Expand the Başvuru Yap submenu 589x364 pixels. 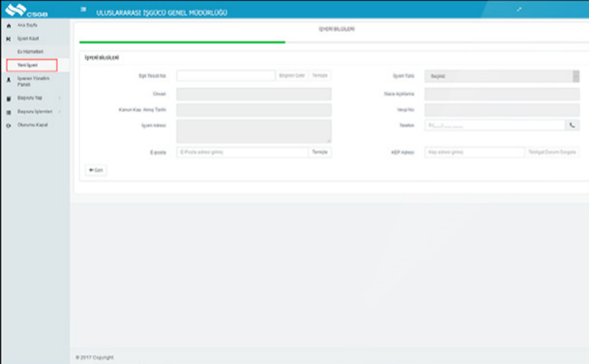click(60, 99)
